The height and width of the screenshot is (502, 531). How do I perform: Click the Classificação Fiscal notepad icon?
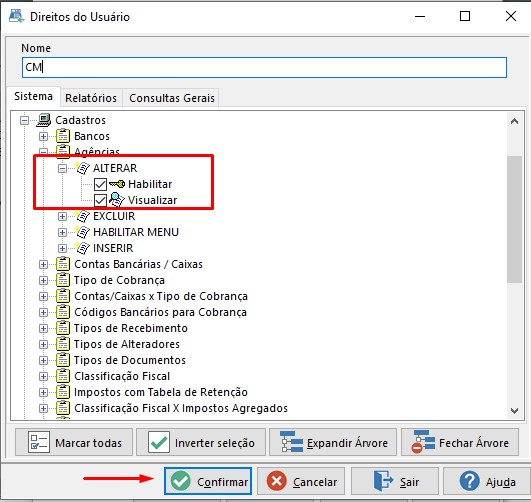tap(63, 376)
